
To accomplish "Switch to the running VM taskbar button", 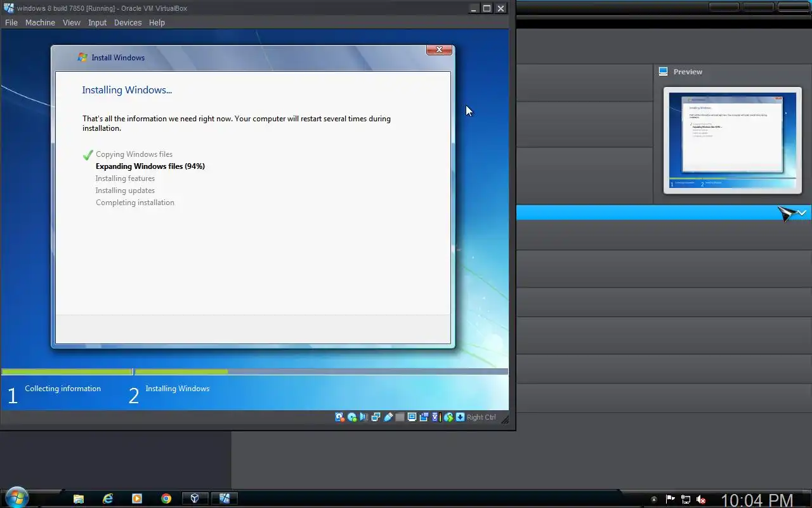I will pyautogui.click(x=224, y=498).
